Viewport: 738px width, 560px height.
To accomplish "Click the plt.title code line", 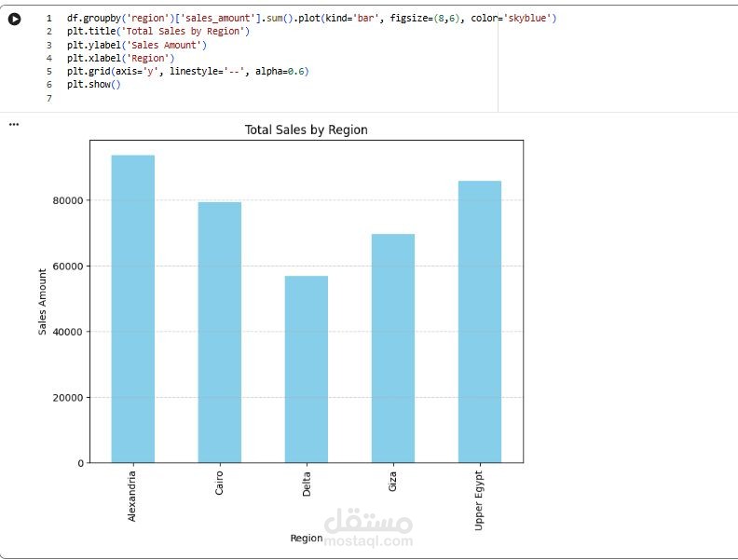I will (158, 31).
